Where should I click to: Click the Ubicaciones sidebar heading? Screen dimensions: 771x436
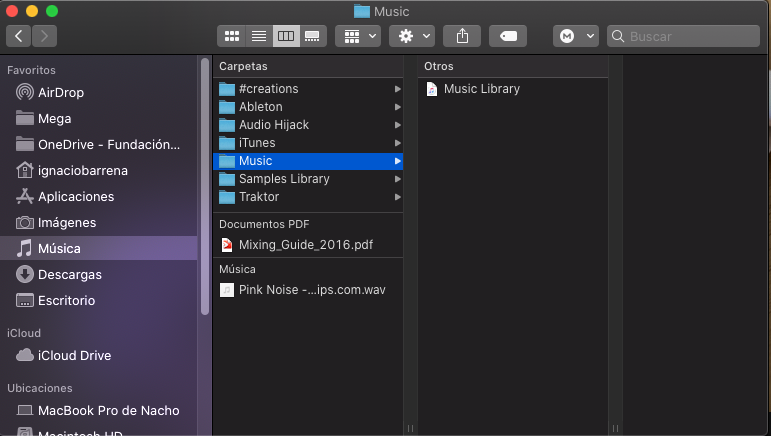(40, 388)
